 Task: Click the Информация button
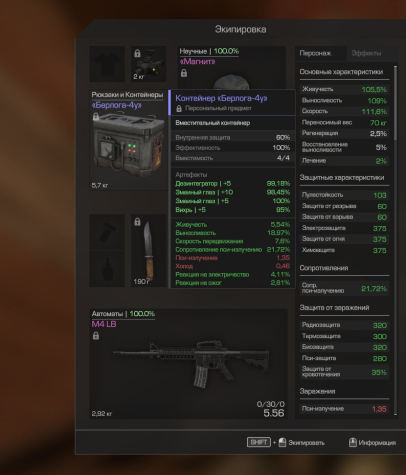[372, 443]
